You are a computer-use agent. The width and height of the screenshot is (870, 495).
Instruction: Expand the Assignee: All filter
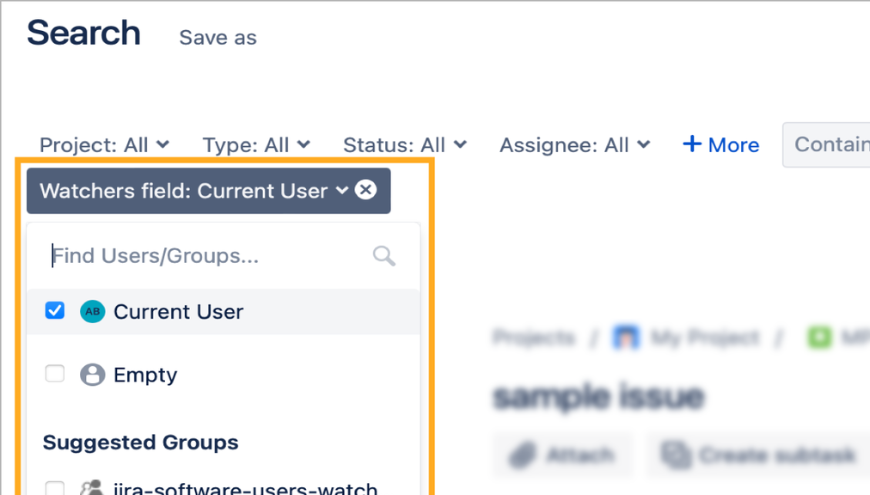575,145
